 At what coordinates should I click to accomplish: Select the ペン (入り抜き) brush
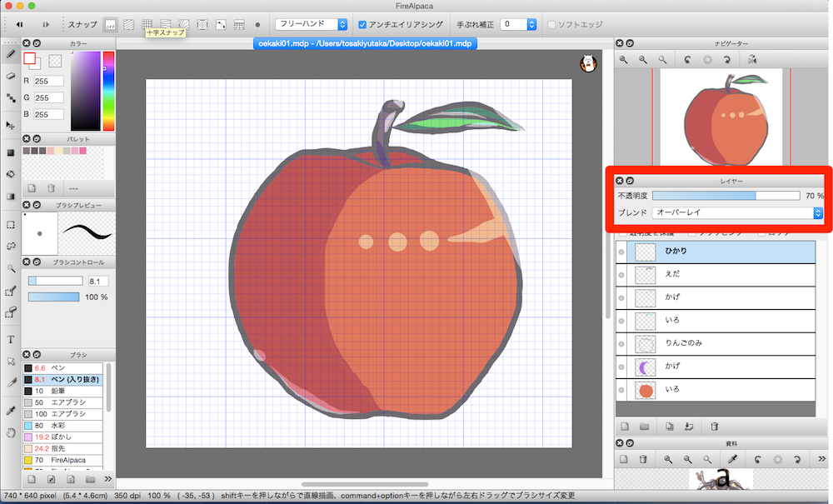coord(62,379)
